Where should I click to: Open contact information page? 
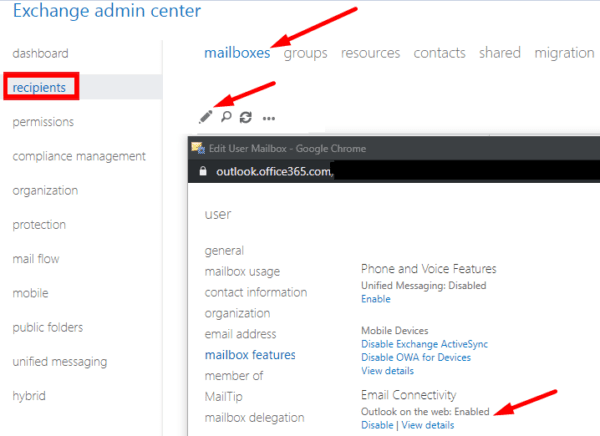(256, 292)
